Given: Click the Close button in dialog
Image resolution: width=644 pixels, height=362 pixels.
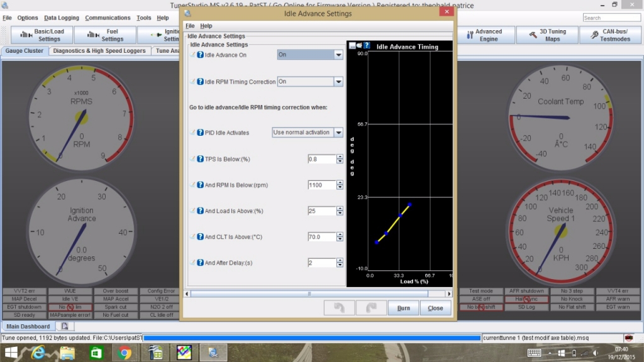Looking at the screenshot, I should tap(435, 308).
